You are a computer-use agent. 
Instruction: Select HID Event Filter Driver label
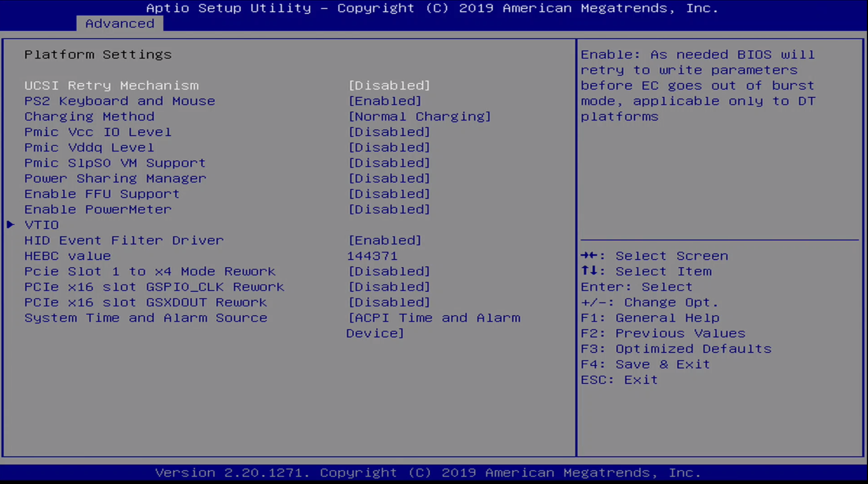[x=124, y=240]
